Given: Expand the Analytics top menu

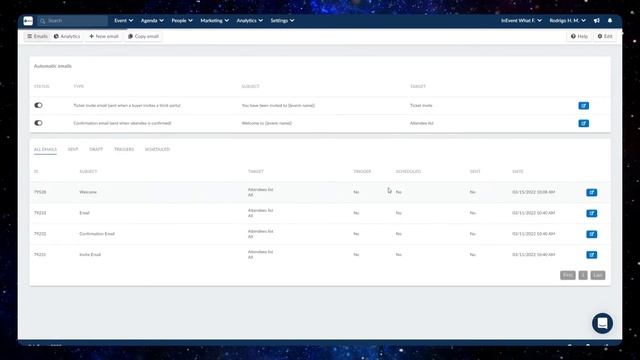Looking at the screenshot, I should [250, 20].
